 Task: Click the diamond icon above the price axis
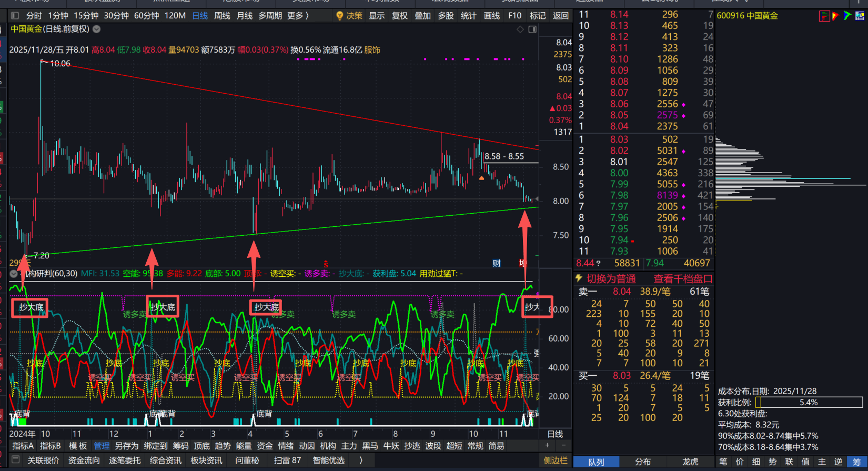pyautogui.click(x=520, y=29)
